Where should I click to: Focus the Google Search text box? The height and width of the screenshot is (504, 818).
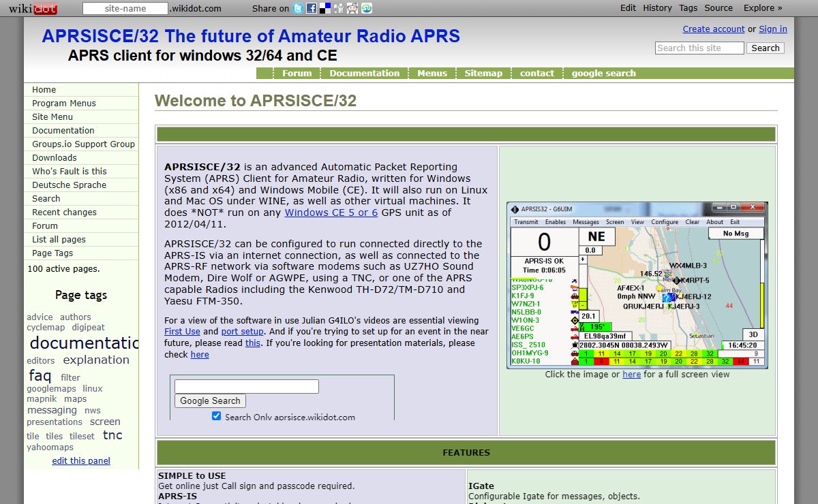247,386
